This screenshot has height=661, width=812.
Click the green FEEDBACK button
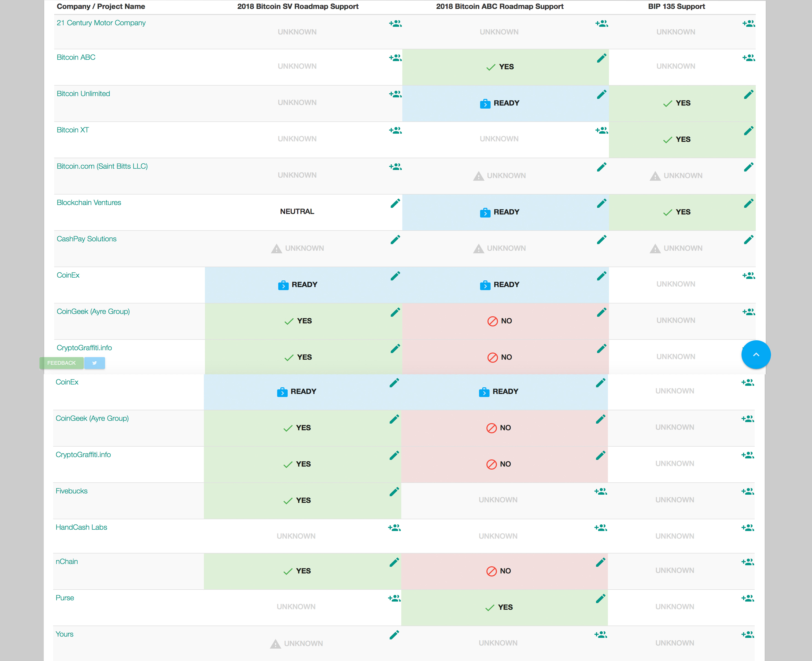(62, 363)
